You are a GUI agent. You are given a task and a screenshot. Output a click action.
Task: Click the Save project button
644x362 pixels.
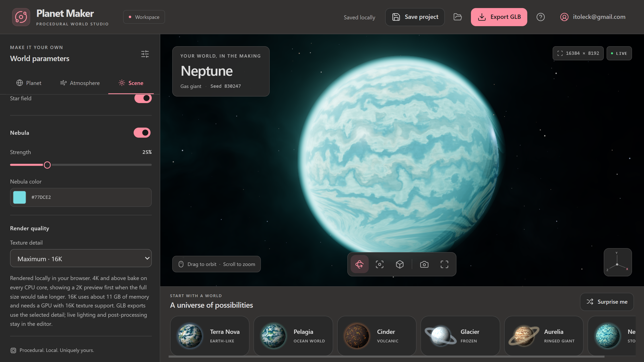click(x=415, y=17)
